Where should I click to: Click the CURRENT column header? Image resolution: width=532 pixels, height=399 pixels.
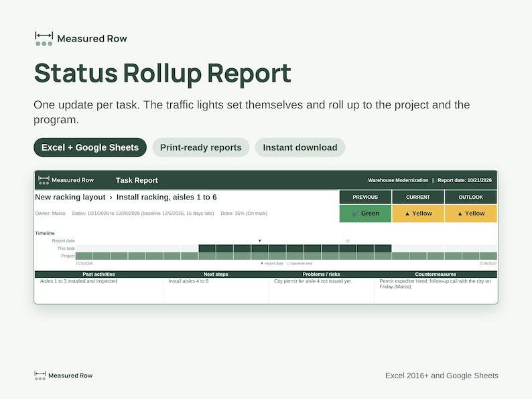click(418, 197)
